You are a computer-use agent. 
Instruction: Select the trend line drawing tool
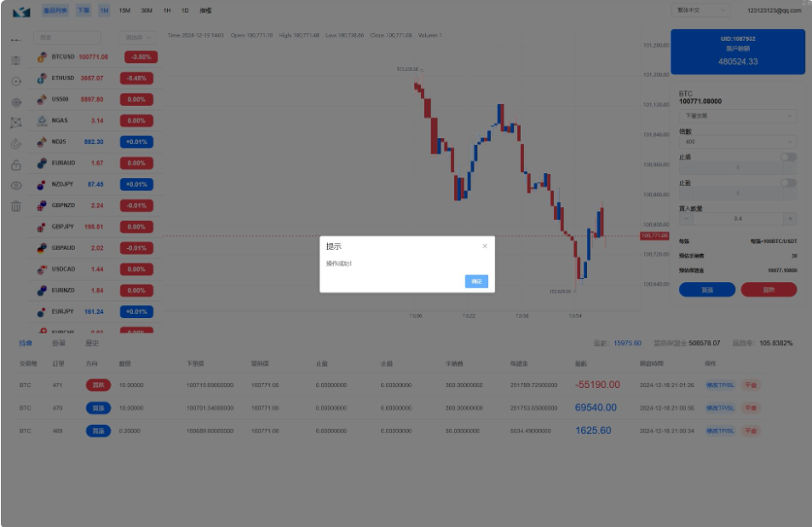15,40
